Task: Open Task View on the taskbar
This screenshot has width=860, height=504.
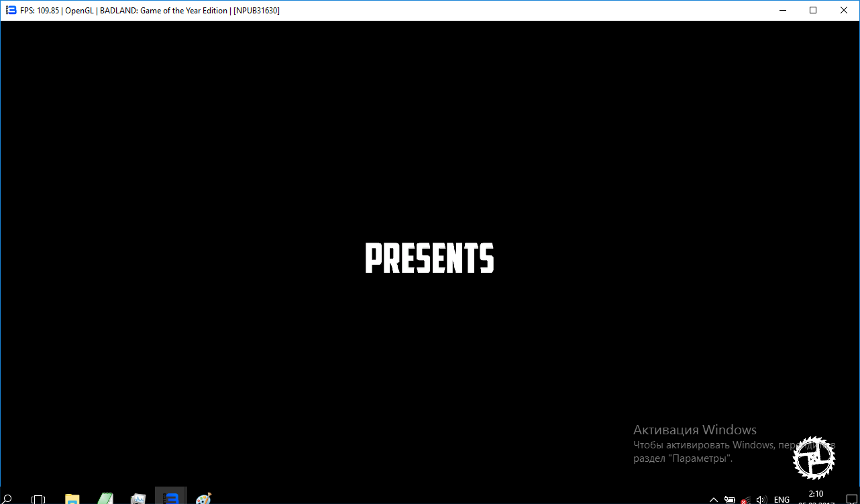Action: (39, 499)
